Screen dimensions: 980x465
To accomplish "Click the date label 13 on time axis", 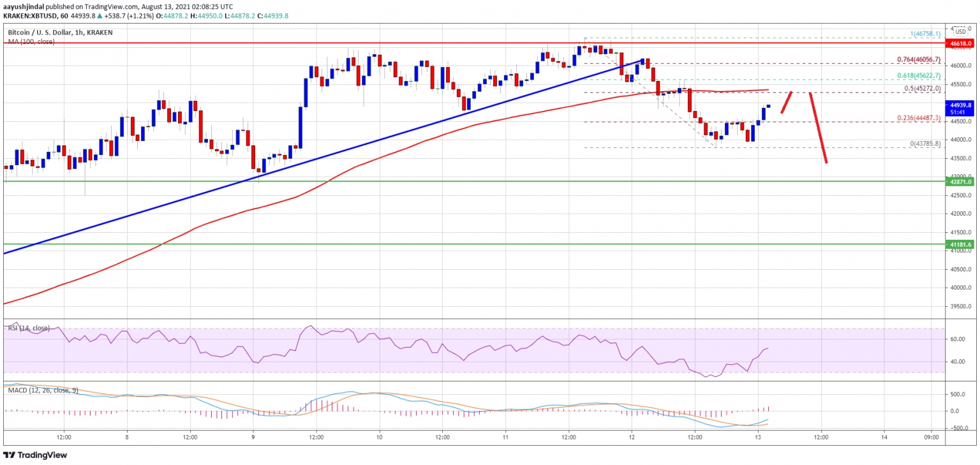I will pos(757,437).
